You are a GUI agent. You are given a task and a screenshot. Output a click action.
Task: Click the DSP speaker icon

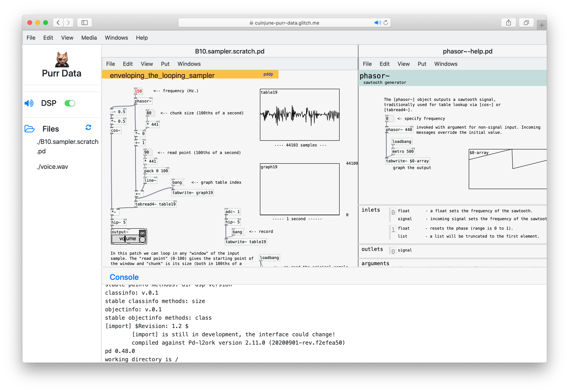pos(29,103)
